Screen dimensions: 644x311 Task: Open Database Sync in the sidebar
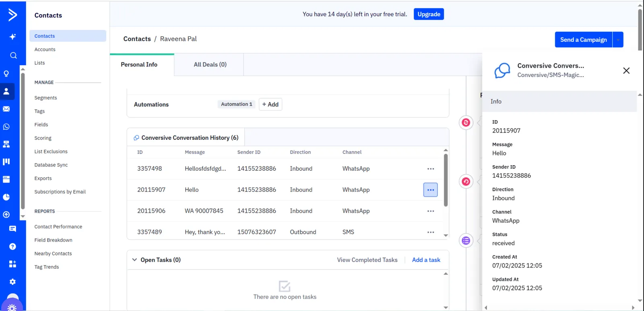pos(51,165)
